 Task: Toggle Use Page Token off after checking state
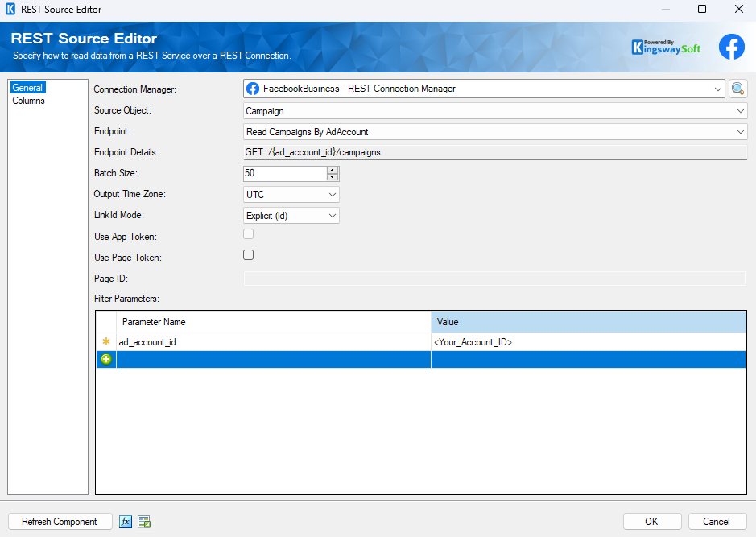point(248,254)
